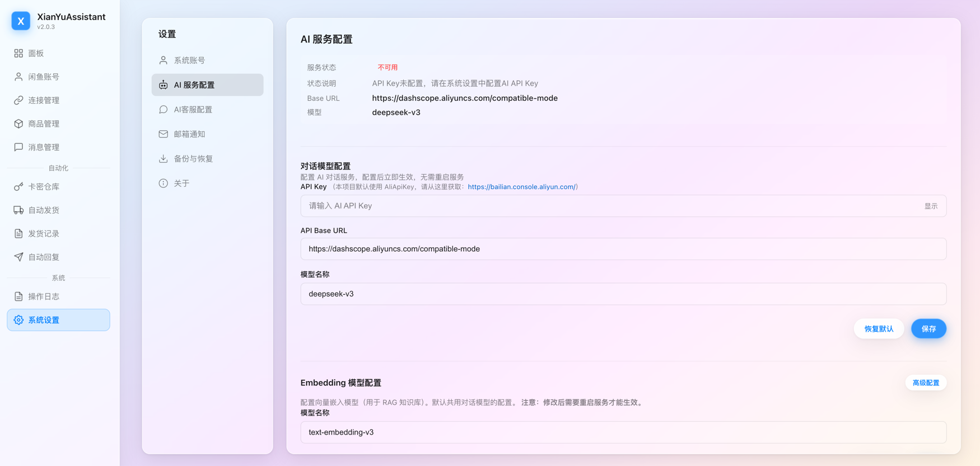Image resolution: width=980 pixels, height=466 pixels.
Task: Select AI 服务配置 settings tab
Action: click(x=207, y=84)
